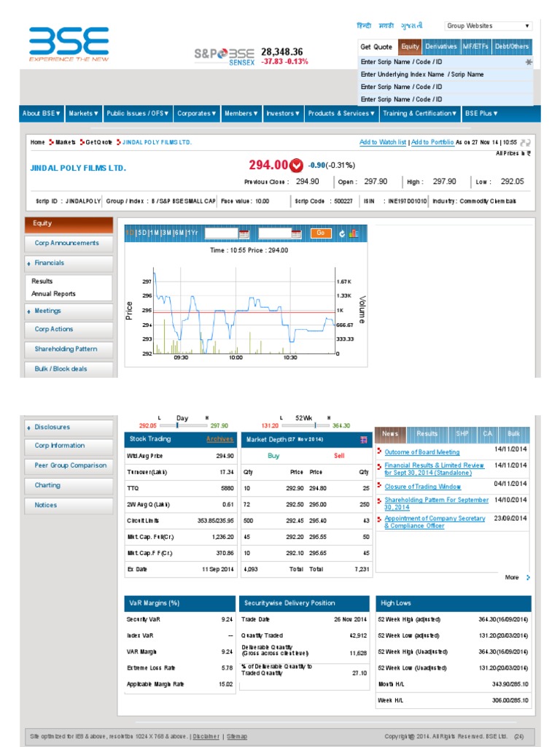Image resolution: width=560 pixels, height=747 pixels.
Task: Click the chart refresh arrow icon
Action: pyautogui.click(x=342, y=233)
